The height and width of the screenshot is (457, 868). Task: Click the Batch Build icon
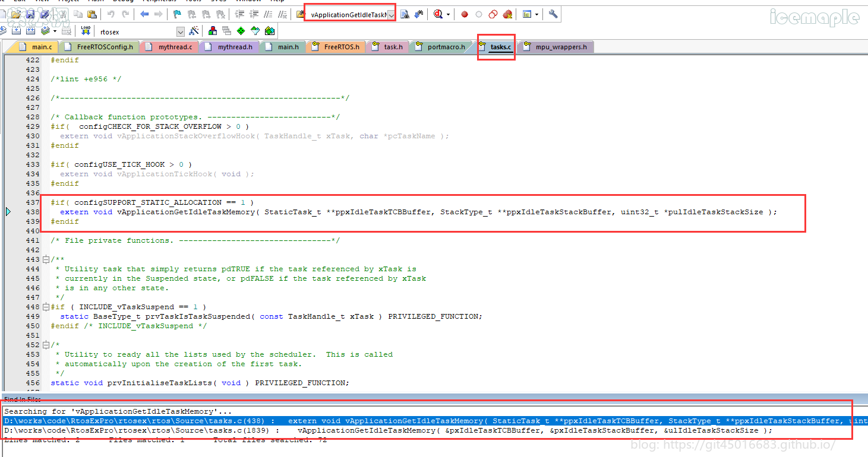tap(45, 30)
